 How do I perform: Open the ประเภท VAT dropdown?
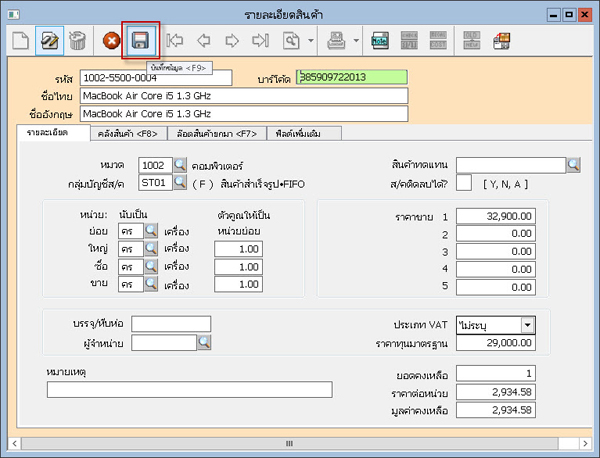pos(528,325)
